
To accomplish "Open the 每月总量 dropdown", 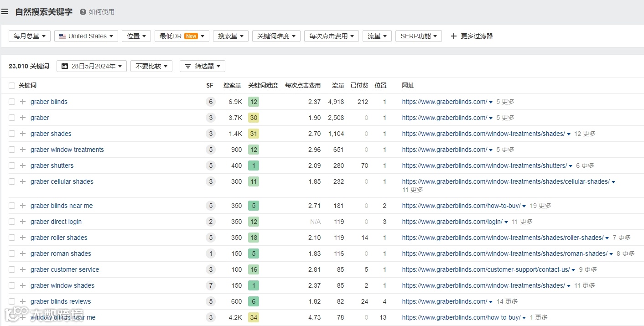I will [30, 36].
